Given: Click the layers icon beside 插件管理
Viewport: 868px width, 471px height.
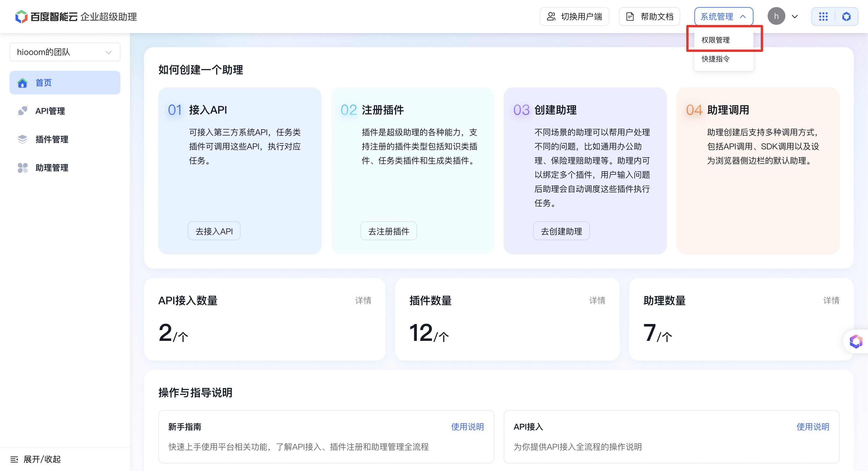Looking at the screenshot, I should tap(22, 139).
